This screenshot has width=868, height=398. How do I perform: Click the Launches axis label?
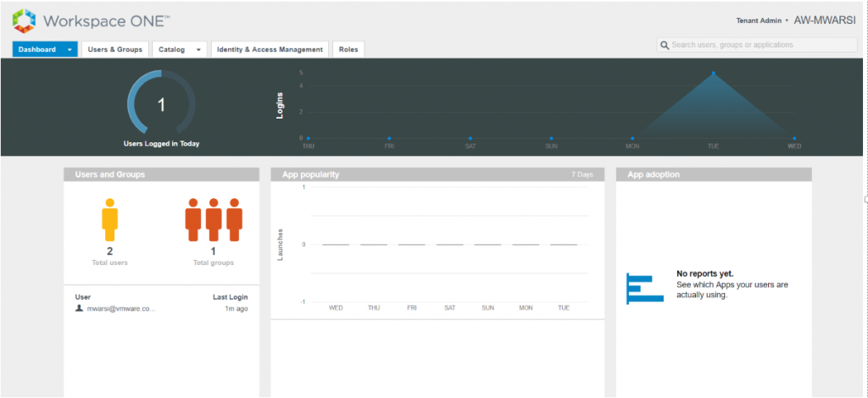click(280, 245)
